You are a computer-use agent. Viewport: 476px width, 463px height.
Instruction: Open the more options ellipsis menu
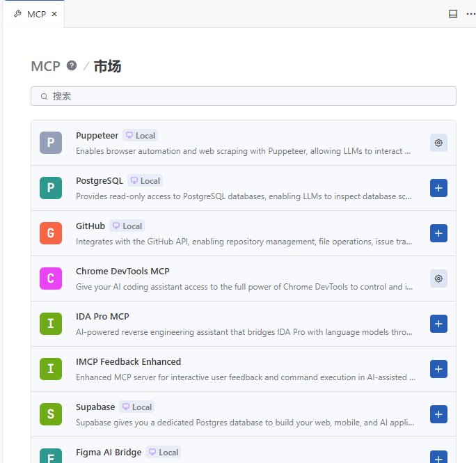pos(471,14)
